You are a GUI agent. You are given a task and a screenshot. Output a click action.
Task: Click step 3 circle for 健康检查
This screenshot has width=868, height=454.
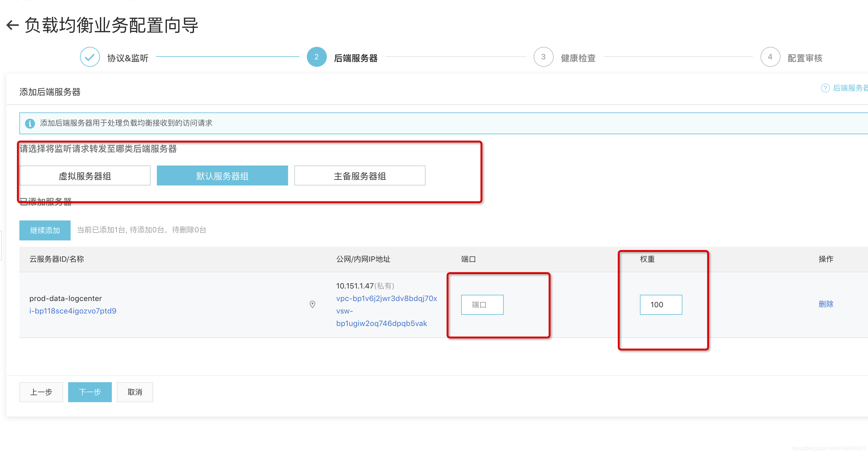pos(543,57)
